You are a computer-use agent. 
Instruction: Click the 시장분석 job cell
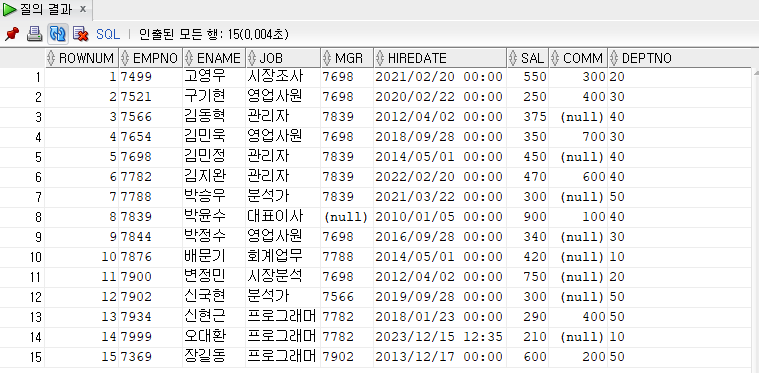pos(283,277)
